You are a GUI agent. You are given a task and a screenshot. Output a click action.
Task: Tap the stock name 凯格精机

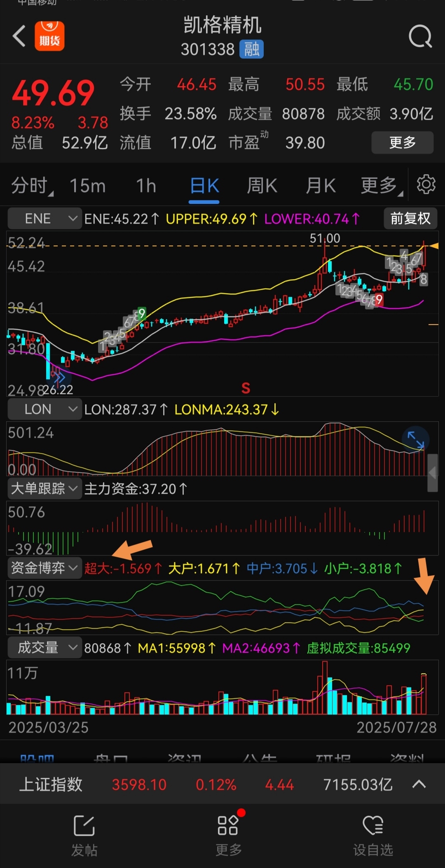point(222,25)
